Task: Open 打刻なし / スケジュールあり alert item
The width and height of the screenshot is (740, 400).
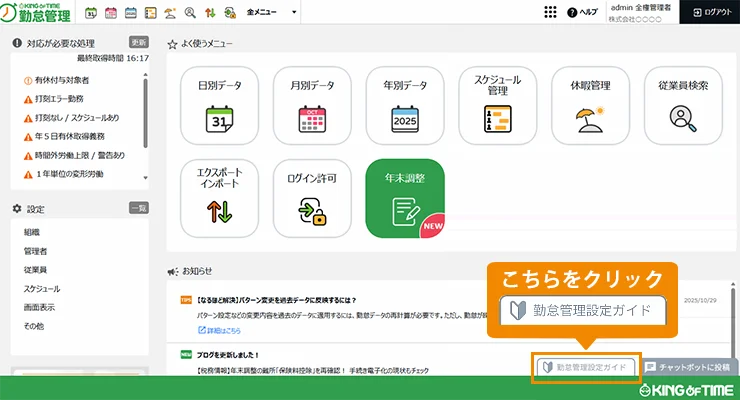Action: pos(72,118)
